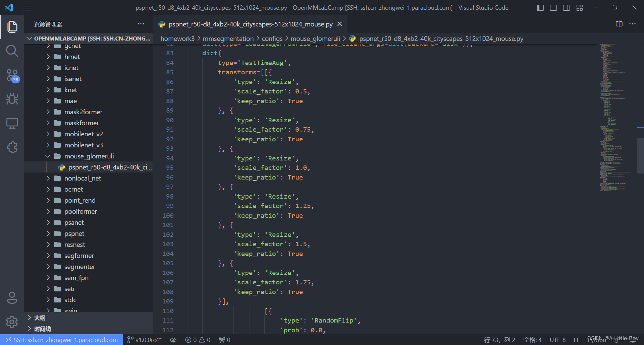Open Customize Layout icon in title bar
This screenshot has height=345, width=644.
tap(580, 8)
